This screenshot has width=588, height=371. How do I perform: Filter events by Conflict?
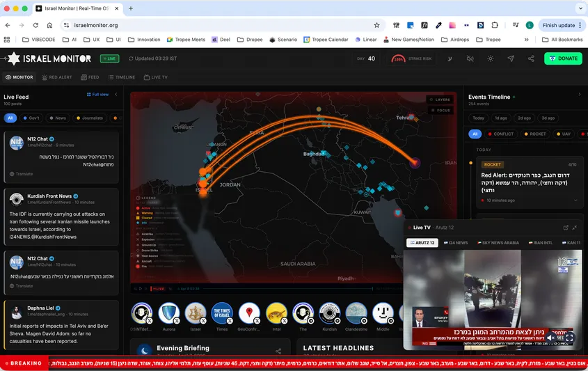(500, 134)
